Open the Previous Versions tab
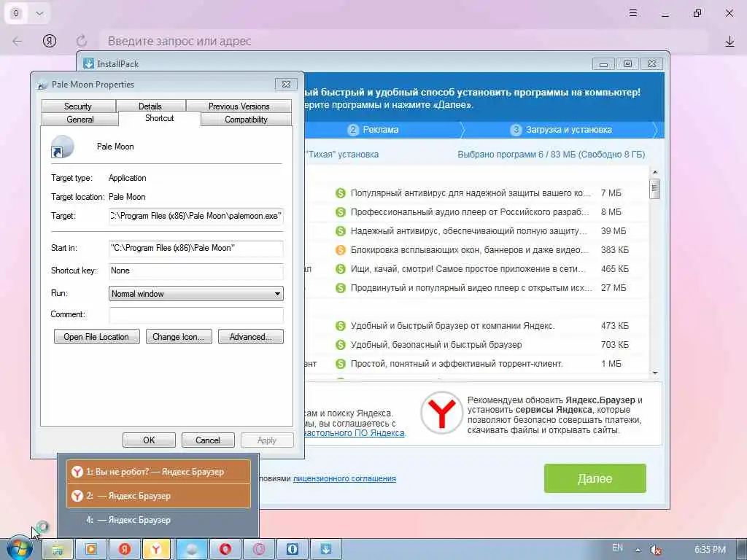Image resolution: width=747 pixels, height=560 pixels. (x=239, y=106)
